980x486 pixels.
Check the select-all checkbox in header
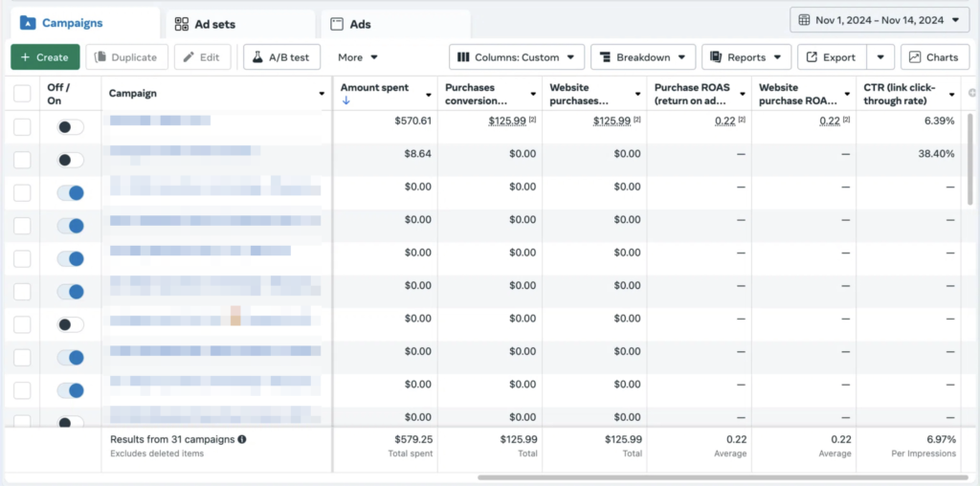tap(22, 94)
